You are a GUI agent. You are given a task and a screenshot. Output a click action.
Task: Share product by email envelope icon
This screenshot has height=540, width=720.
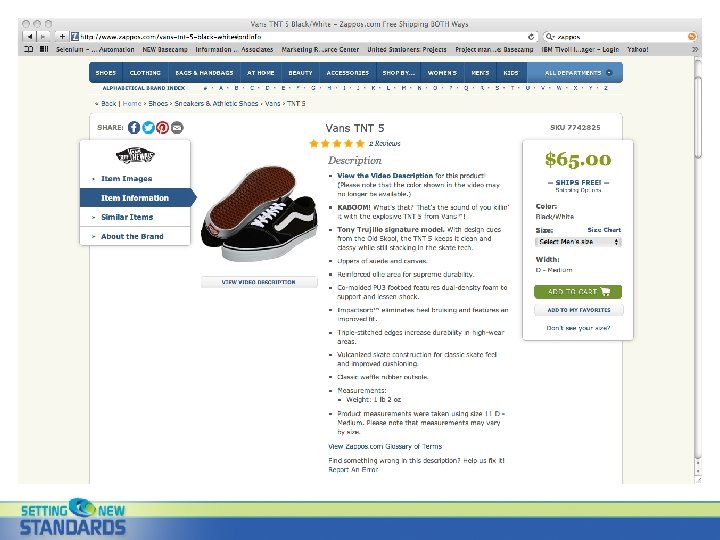pyautogui.click(x=177, y=127)
